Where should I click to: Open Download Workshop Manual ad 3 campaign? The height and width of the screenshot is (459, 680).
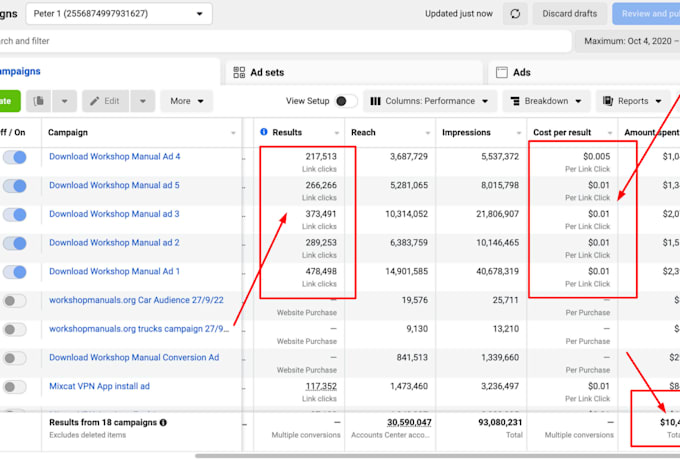pos(114,214)
